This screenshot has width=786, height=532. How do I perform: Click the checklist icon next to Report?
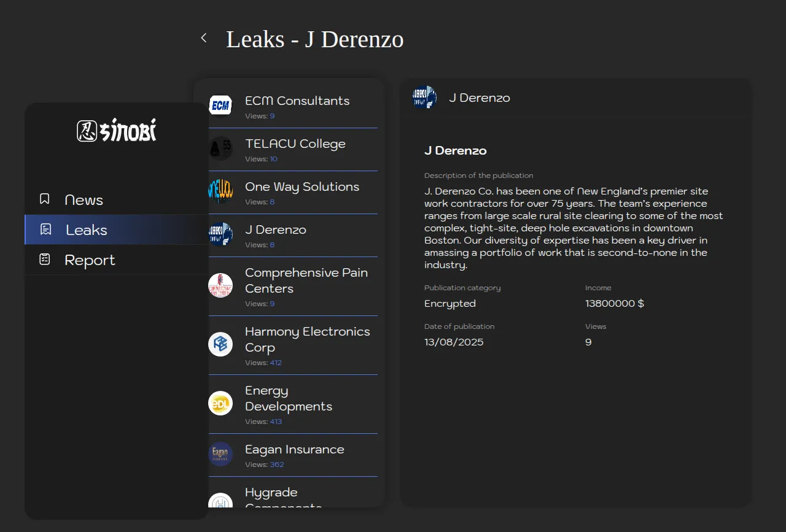point(45,260)
